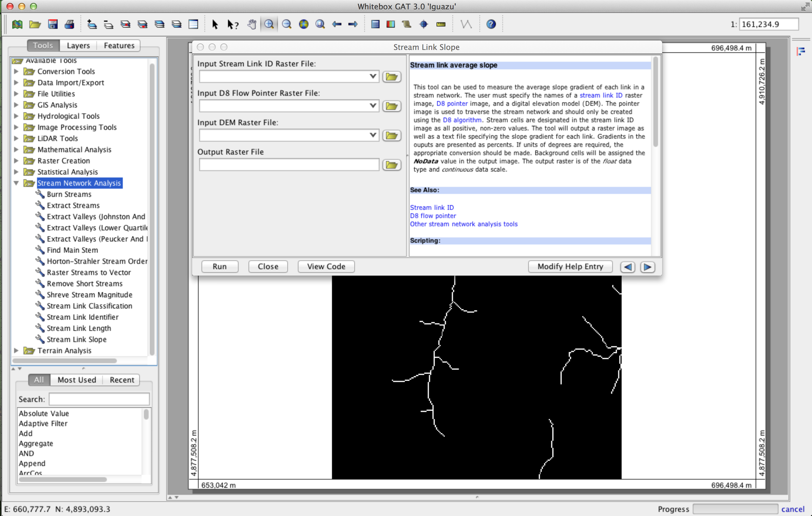Click the next extent navigation icon
The height and width of the screenshot is (516, 812).
pyautogui.click(x=353, y=24)
